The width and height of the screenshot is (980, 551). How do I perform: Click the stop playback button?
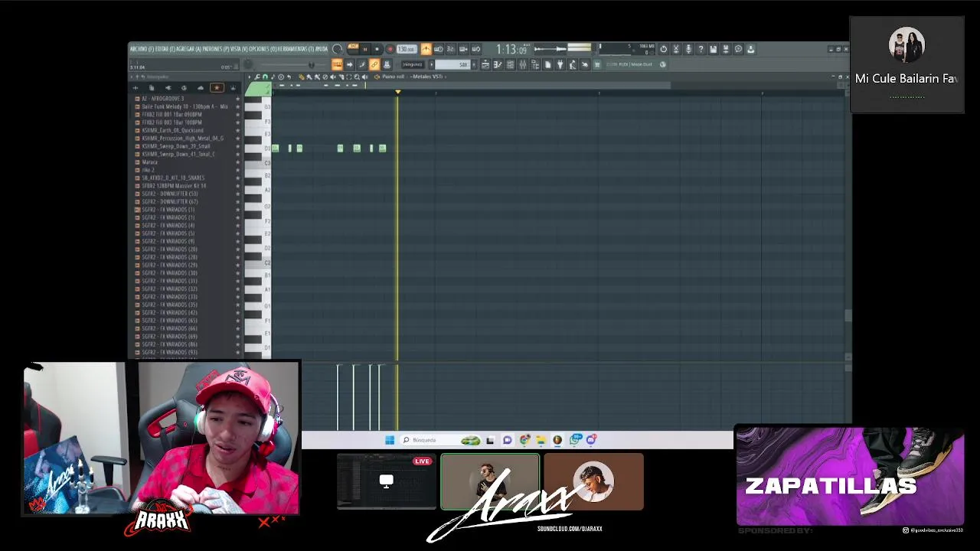[x=377, y=49]
